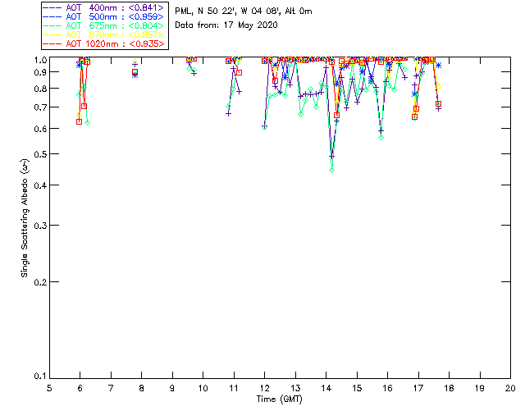The width and height of the screenshot is (525, 420).
Task: Click the red square marker near 17.7 GMT
Action: tap(438, 104)
